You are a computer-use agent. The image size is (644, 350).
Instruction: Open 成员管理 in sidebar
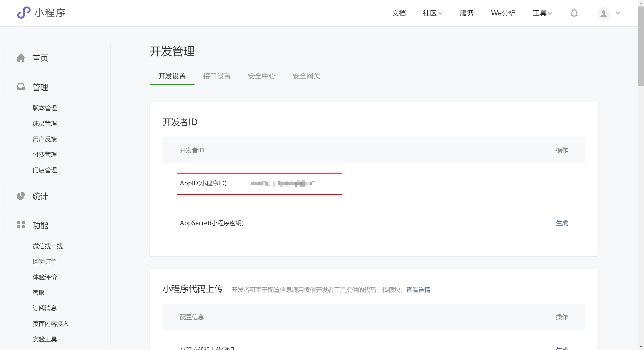(45, 124)
